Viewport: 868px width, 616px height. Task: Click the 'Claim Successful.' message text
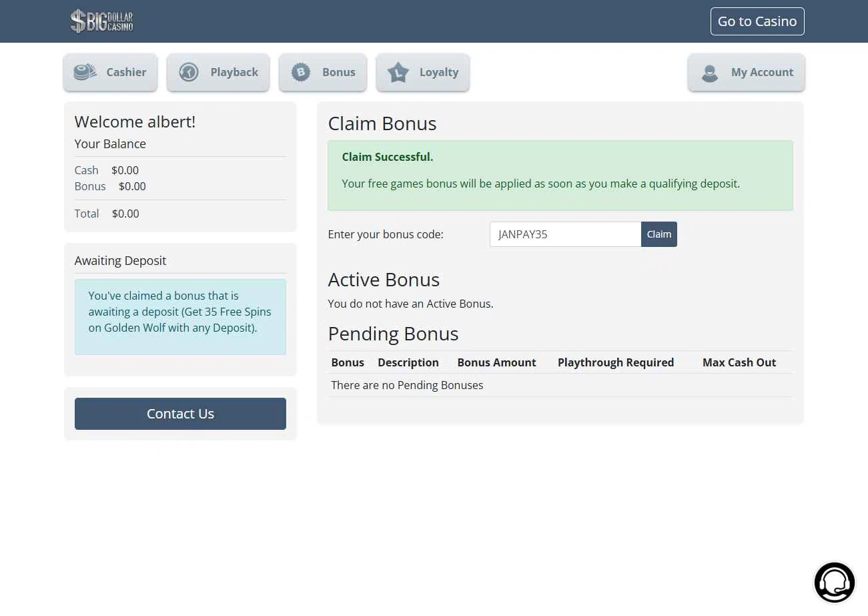click(388, 157)
